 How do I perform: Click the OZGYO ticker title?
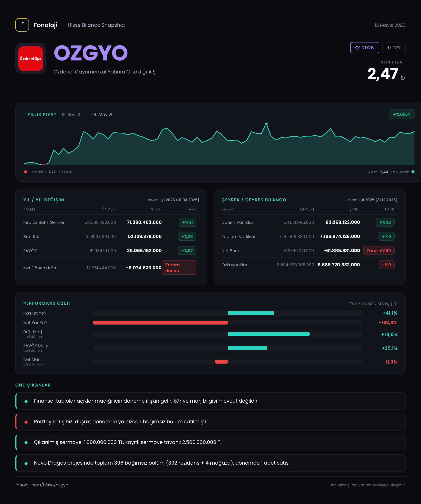[91, 53]
